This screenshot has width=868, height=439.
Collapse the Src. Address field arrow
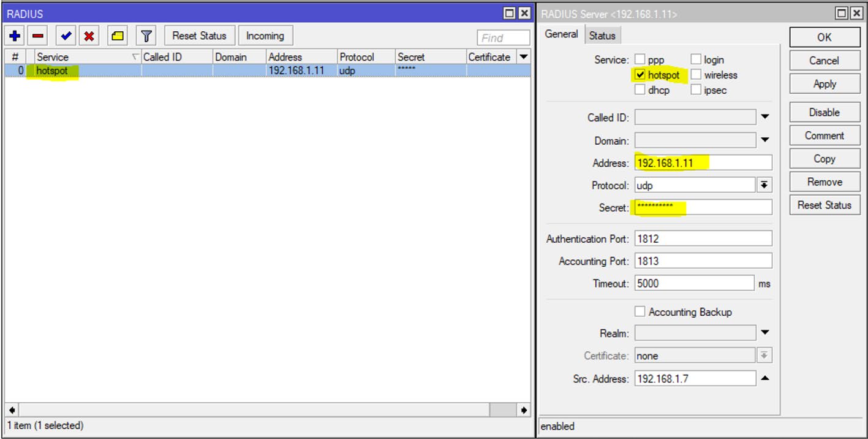click(x=764, y=378)
